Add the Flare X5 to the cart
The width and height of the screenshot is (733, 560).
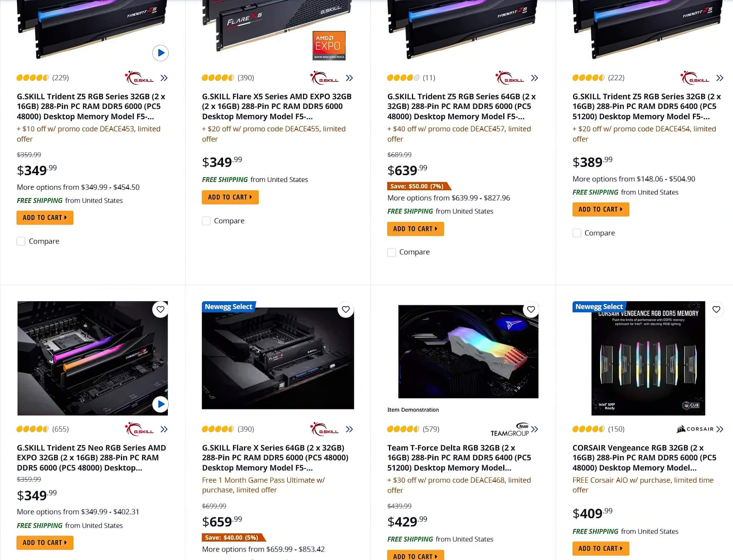[x=230, y=197]
